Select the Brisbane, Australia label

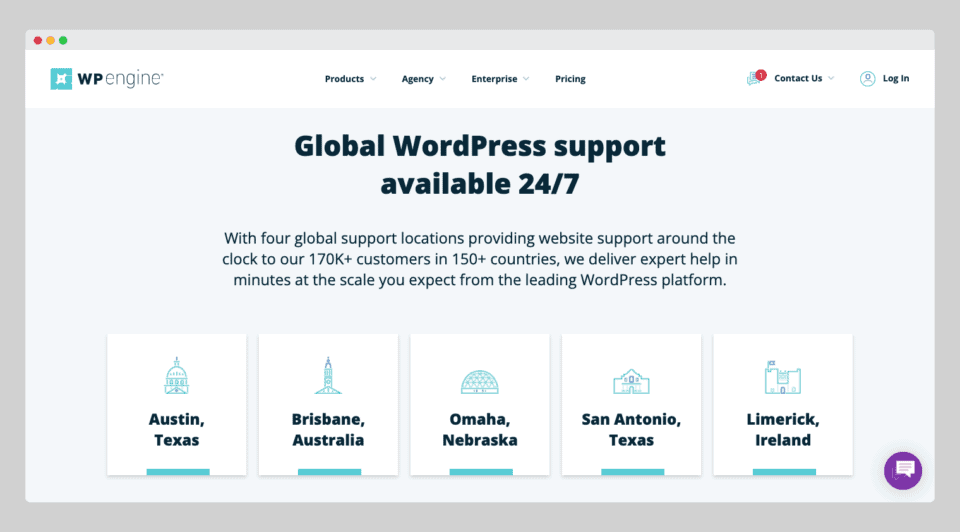pos(328,430)
